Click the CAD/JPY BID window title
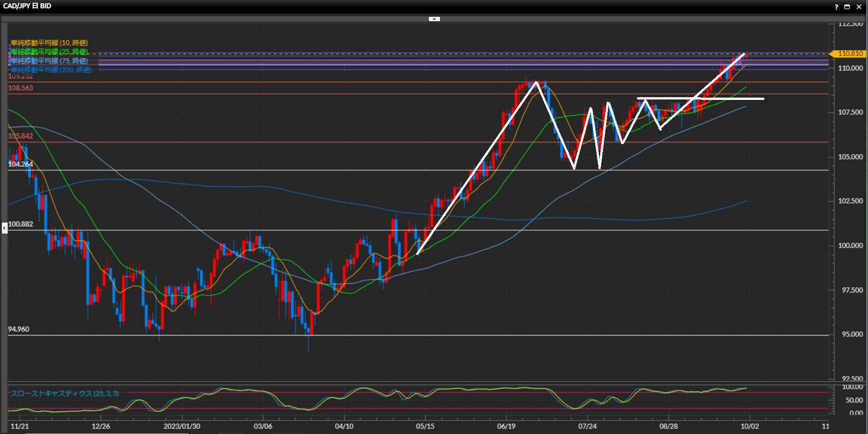The image size is (868, 434). coord(27,6)
